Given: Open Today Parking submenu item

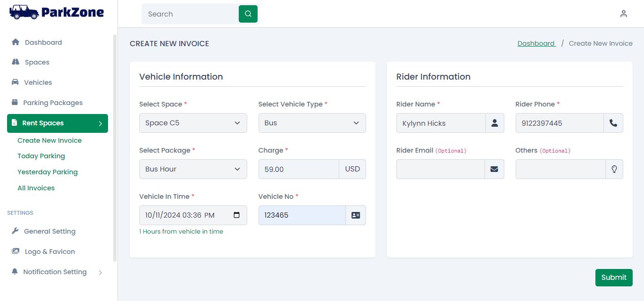Looking at the screenshot, I should 41,156.
